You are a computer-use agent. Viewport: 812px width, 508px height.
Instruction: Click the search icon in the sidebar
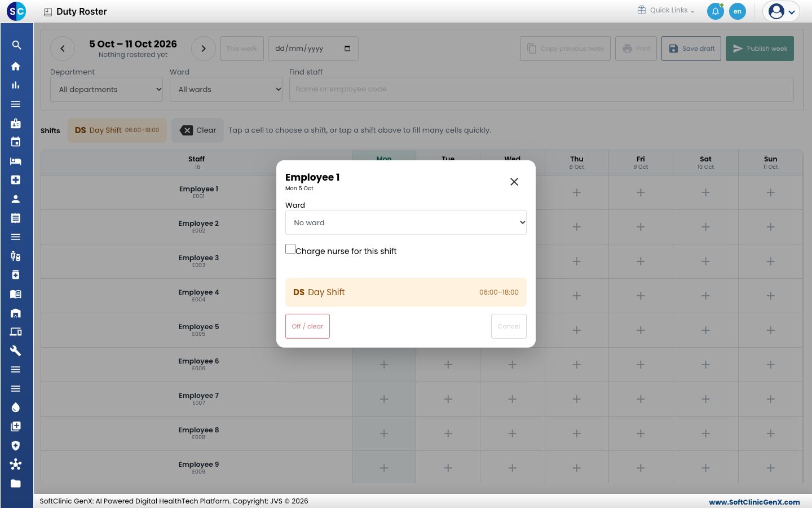pos(16,45)
